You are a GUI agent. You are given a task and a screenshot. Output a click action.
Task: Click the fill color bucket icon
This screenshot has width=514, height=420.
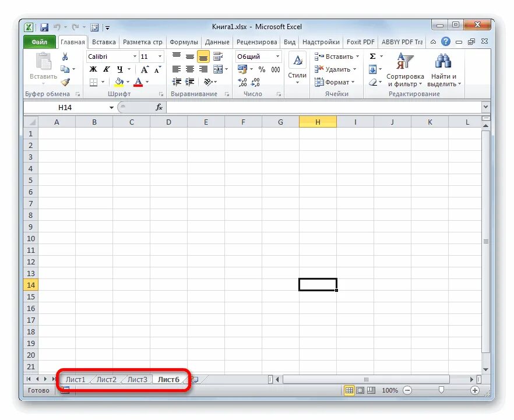(x=119, y=82)
